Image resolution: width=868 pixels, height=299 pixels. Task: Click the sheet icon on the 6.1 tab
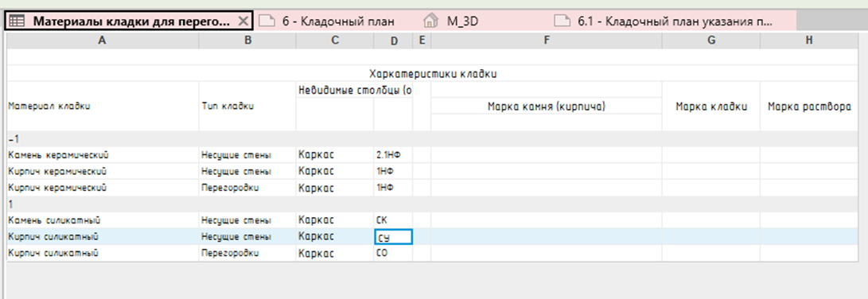[562, 21]
